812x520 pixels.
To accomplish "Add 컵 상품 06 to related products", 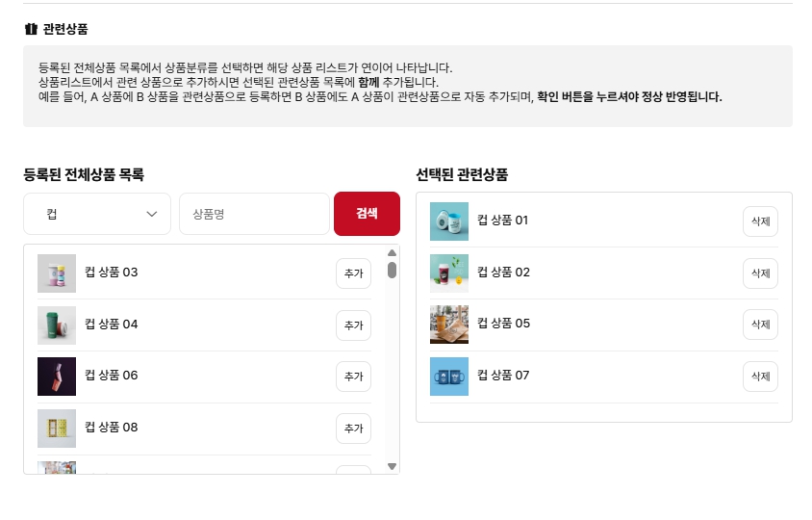I will pos(353,377).
